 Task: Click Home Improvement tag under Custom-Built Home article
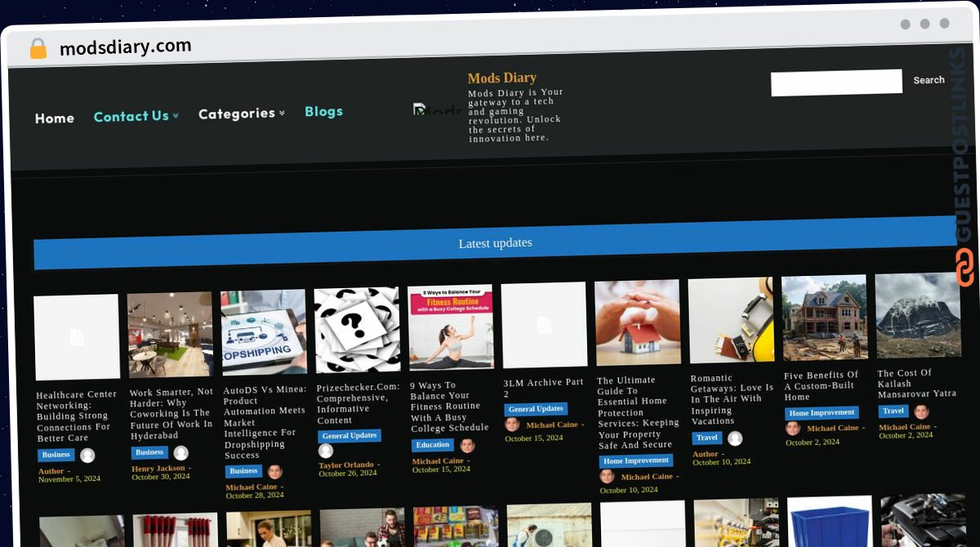822,413
